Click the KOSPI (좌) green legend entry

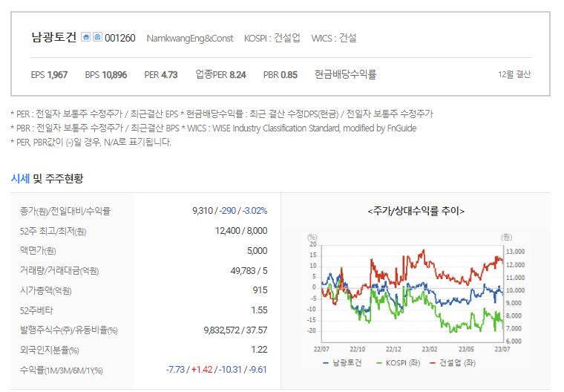[398, 363]
